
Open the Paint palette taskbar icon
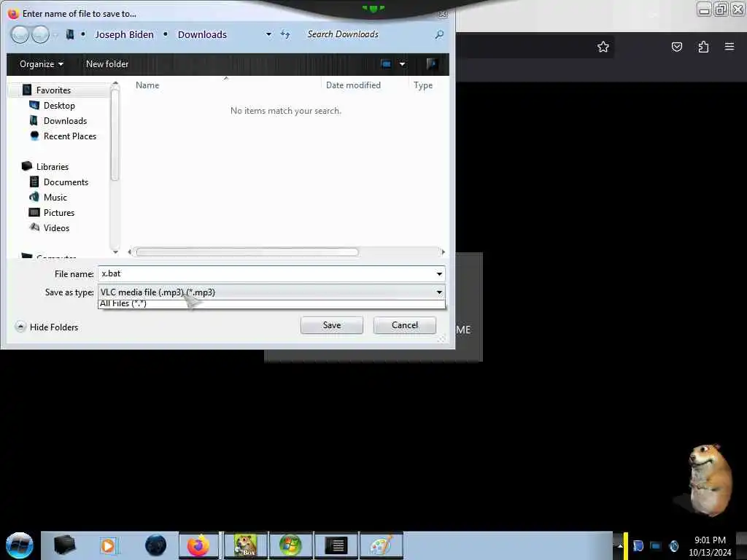(381, 545)
